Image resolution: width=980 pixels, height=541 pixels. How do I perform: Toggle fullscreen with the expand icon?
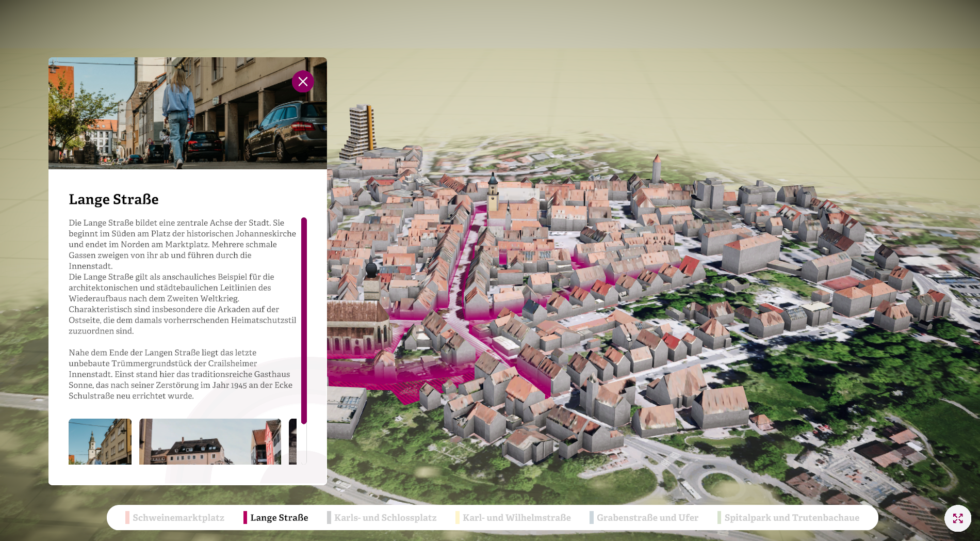[958, 518]
